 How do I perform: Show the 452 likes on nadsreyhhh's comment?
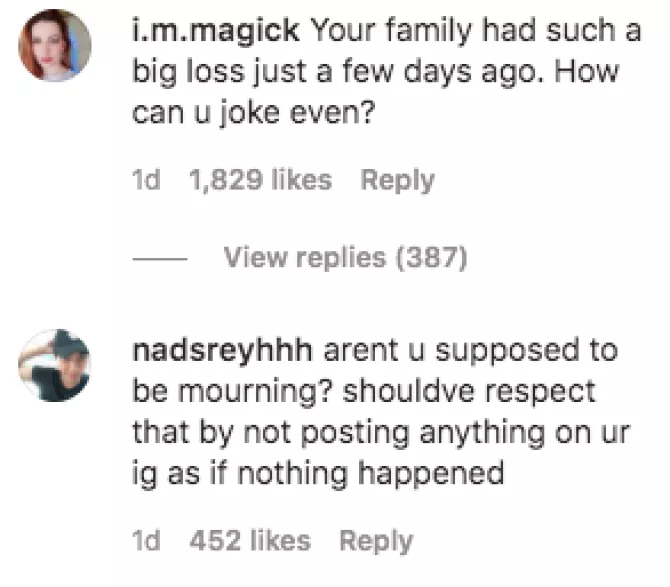pyautogui.click(x=249, y=541)
